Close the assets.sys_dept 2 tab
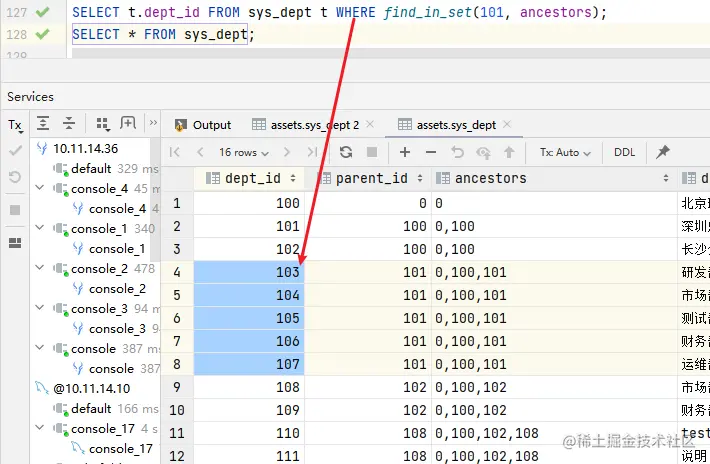 click(370, 124)
